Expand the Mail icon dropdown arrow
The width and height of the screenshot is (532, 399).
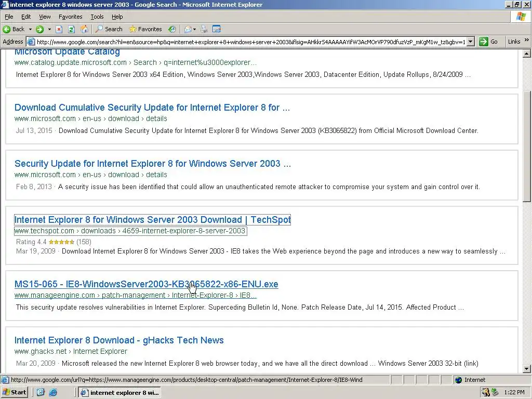tap(194, 29)
